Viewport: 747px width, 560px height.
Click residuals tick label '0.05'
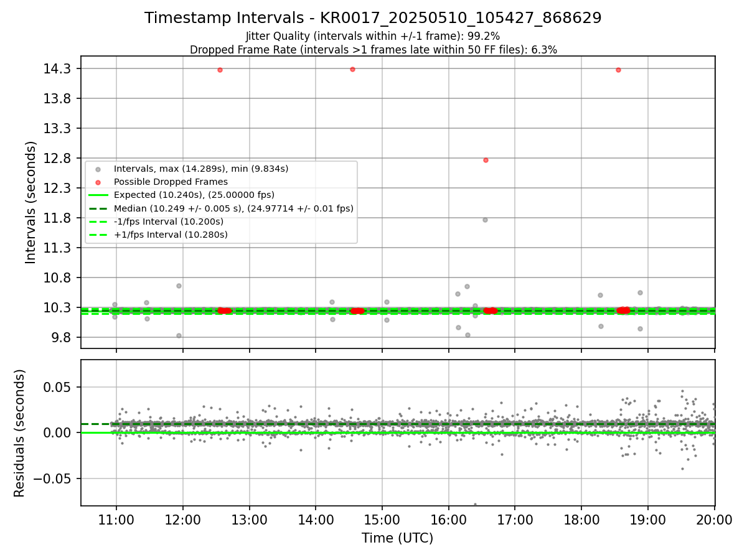57,387
